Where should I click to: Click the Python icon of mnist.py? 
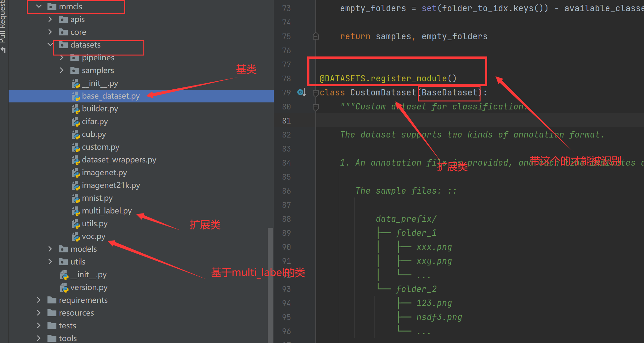[76, 198]
